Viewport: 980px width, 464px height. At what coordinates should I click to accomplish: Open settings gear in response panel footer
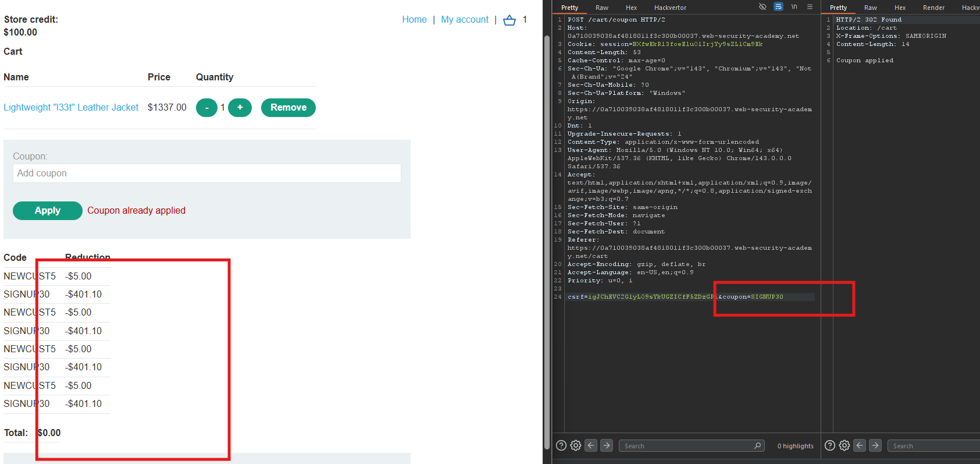tap(844, 445)
